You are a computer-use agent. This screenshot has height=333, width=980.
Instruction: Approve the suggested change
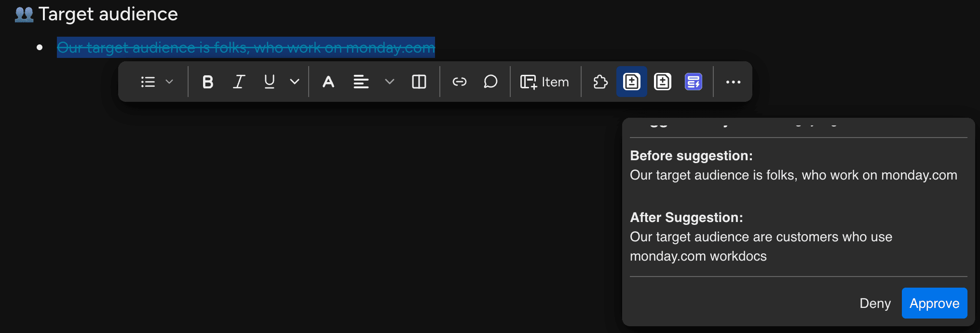934,303
